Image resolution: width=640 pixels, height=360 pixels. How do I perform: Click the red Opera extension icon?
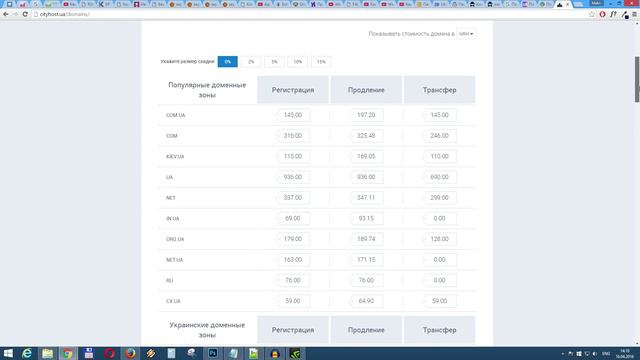pyautogui.click(x=602, y=14)
